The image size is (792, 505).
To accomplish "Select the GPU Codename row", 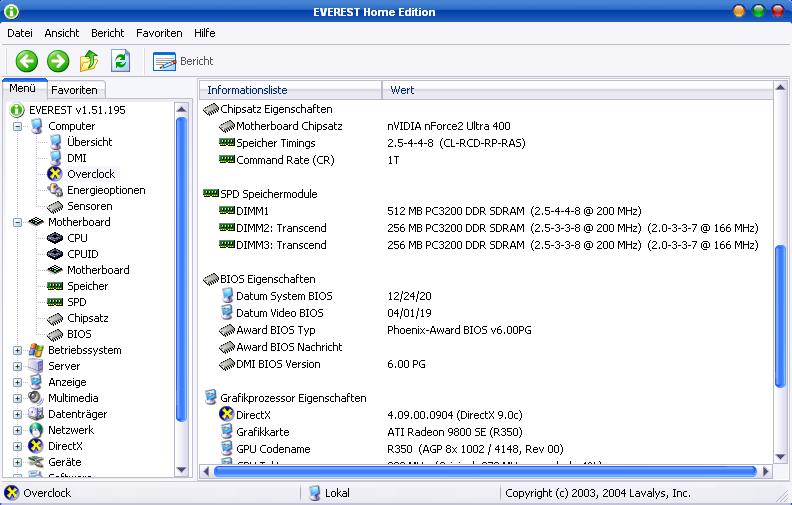I will pyautogui.click(x=485, y=449).
